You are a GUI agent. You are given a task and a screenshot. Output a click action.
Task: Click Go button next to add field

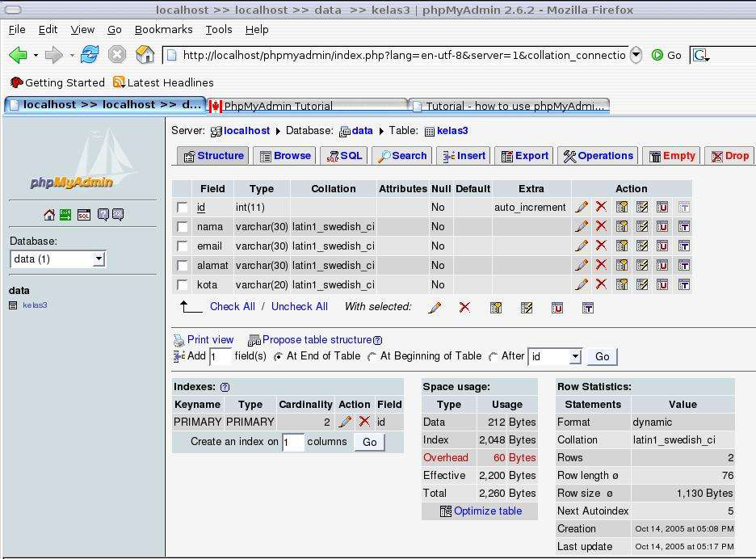click(x=603, y=356)
